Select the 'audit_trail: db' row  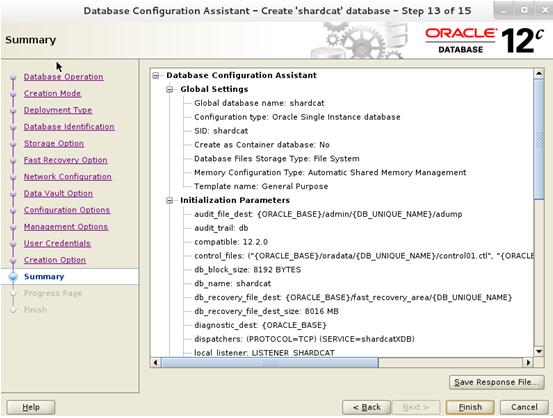coord(221,228)
